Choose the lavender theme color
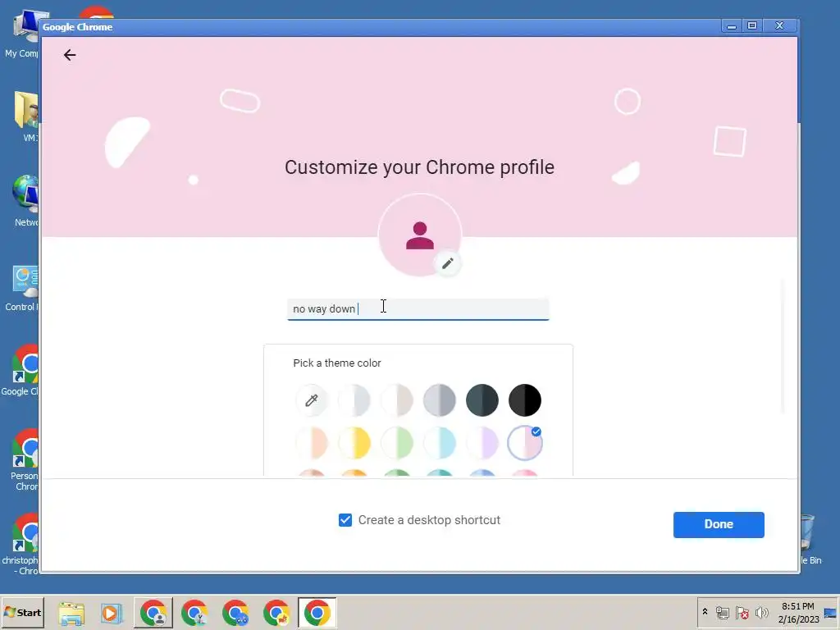This screenshot has width=840, height=630. (x=482, y=443)
